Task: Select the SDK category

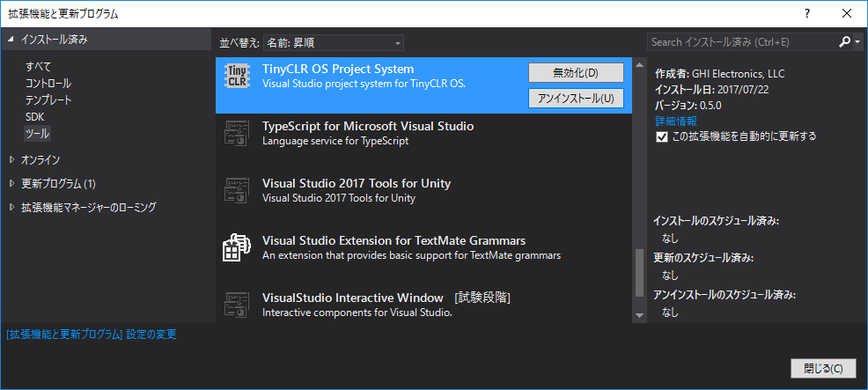Action: (34, 117)
